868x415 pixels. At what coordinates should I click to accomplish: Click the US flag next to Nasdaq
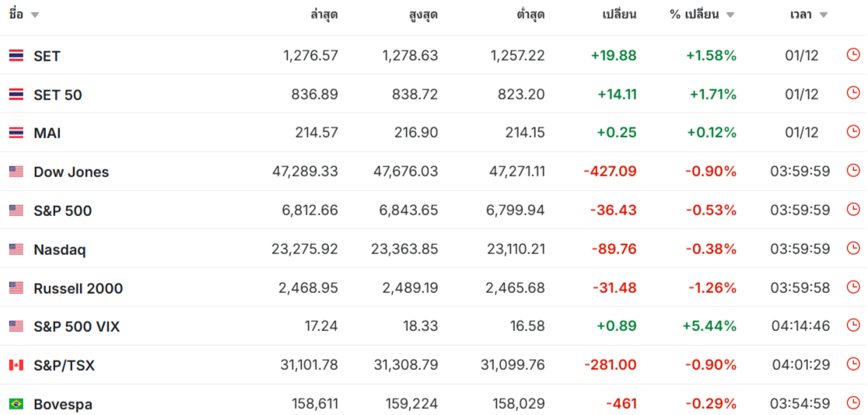coord(16,249)
